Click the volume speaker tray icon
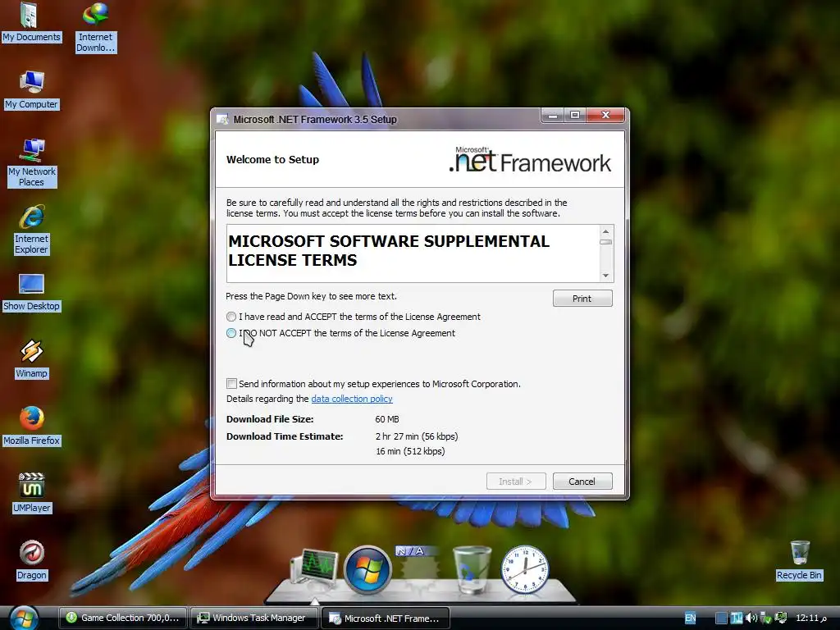This screenshot has width=840, height=630. [751, 618]
